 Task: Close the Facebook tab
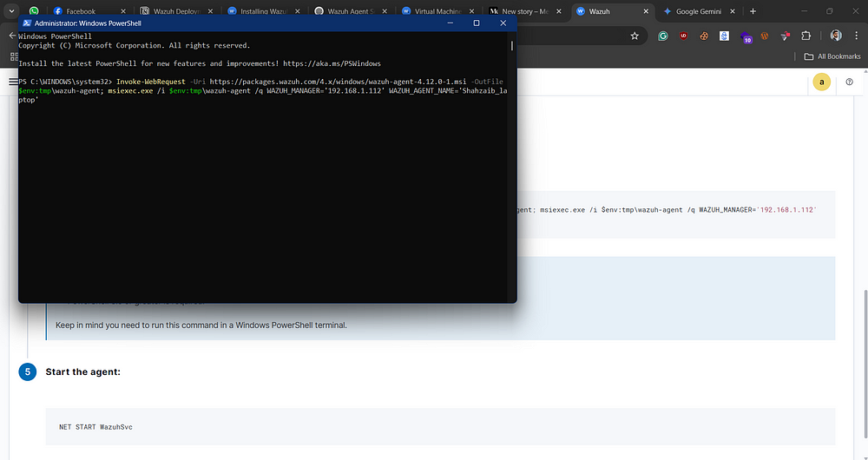tap(123, 11)
